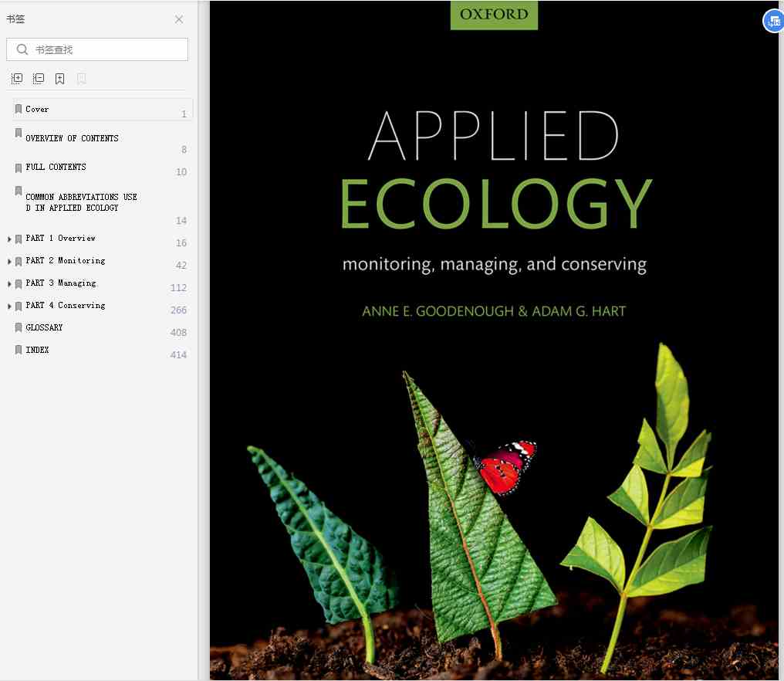Select PART 2 Monitoring bookmark
Viewport: 784px width, 681px height.
66,261
